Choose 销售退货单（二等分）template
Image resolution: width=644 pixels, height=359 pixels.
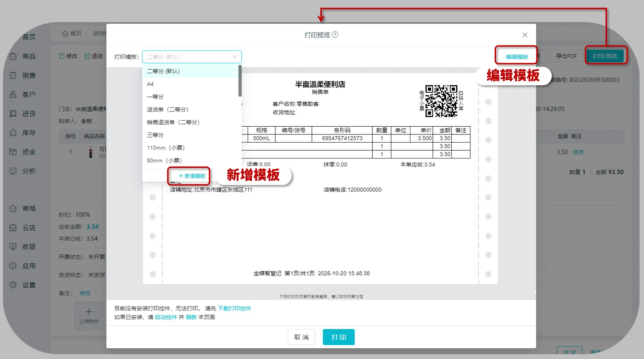point(190,122)
